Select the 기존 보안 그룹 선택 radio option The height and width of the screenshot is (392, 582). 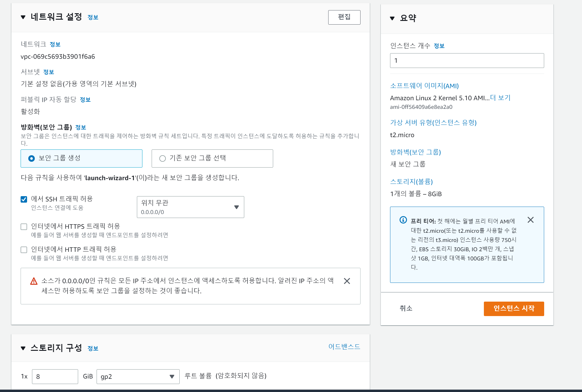[x=212, y=158]
